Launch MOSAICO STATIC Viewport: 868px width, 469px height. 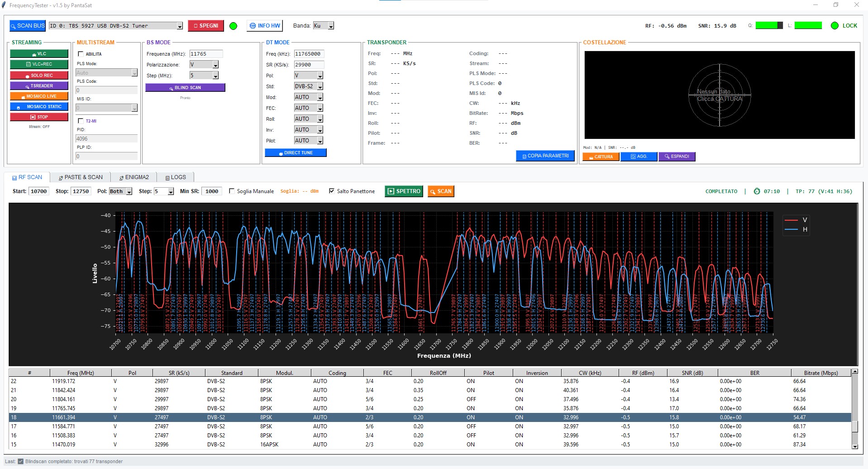(39, 107)
